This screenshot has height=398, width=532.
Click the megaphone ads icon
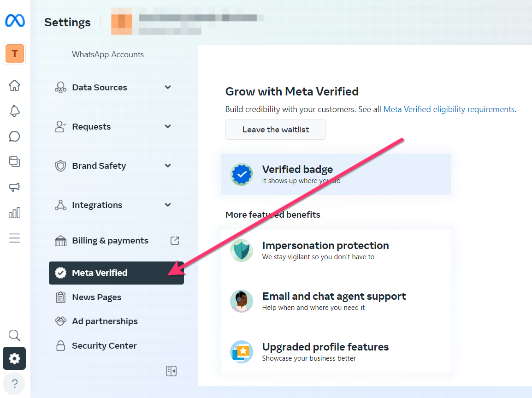15,187
